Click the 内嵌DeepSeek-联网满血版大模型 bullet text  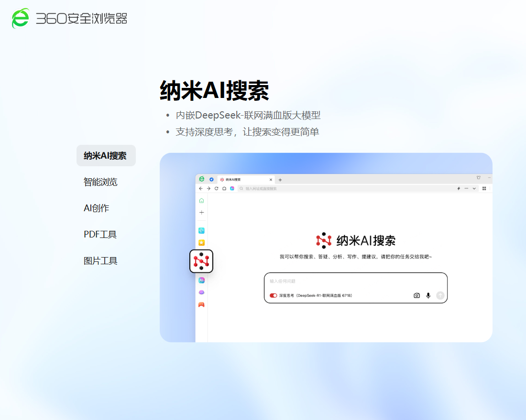click(x=248, y=115)
